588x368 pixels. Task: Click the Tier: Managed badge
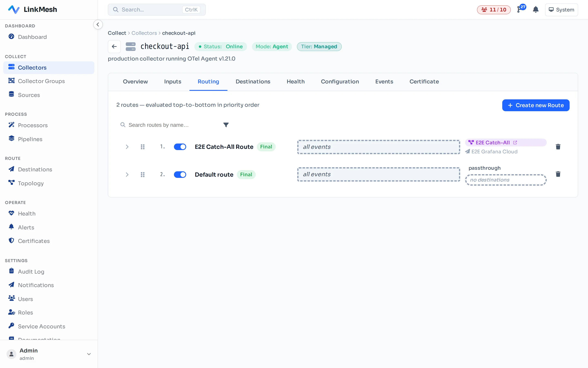[x=319, y=46]
